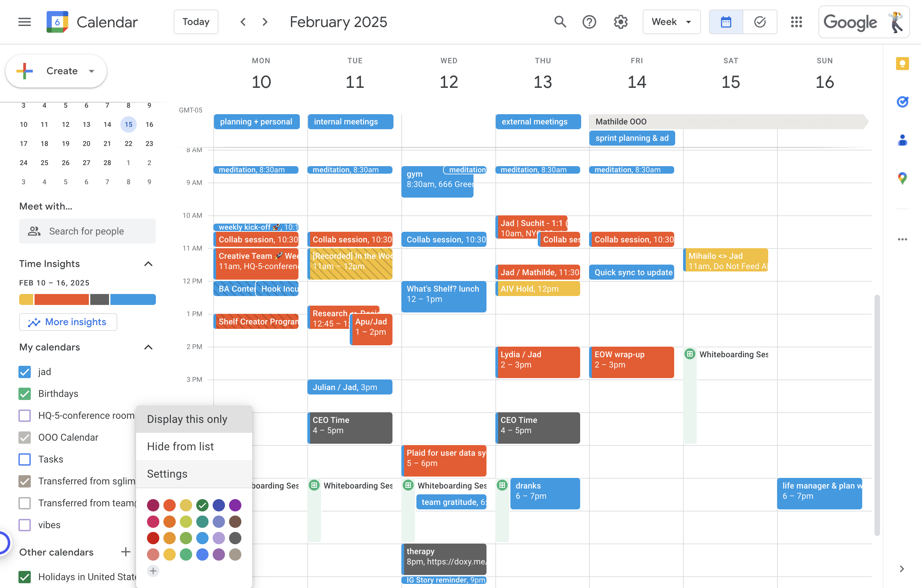Enable the vibes calendar
Screen dimensions: 921x588
point(25,524)
